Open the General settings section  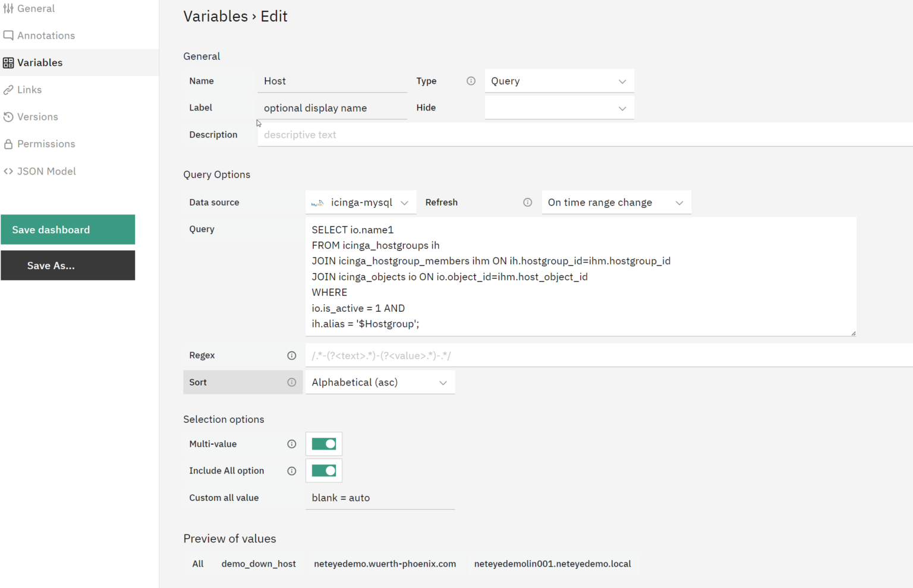(x=37, y=8)
